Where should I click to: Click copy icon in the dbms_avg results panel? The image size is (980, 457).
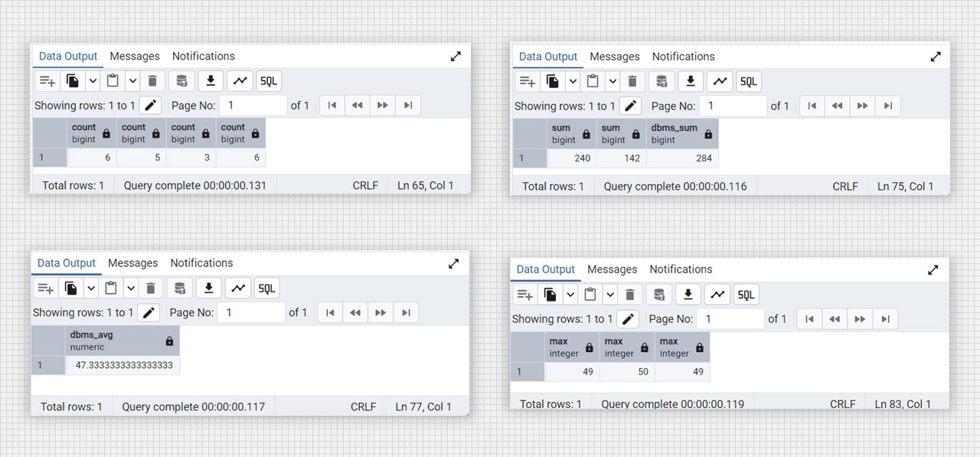tap(71, 288)
